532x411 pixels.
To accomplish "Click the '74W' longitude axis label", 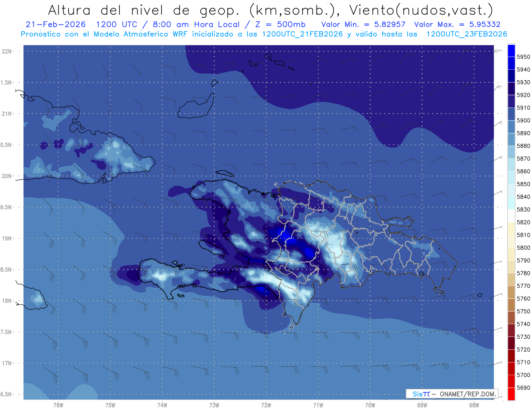I will coord(162,405).
